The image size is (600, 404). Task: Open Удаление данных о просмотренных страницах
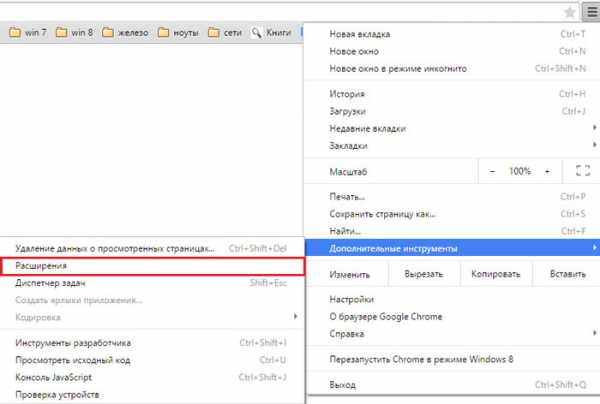coord(152,248)
